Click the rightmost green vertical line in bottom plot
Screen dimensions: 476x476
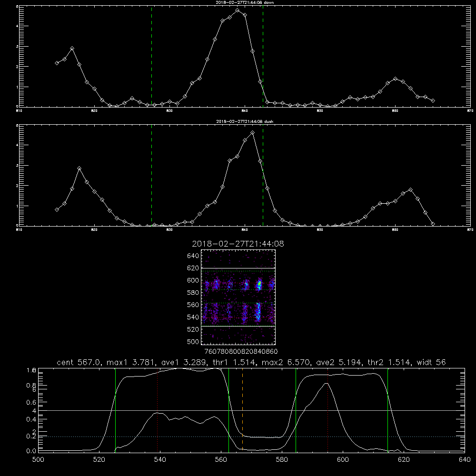pyautogui.click(x=387, y=410)
